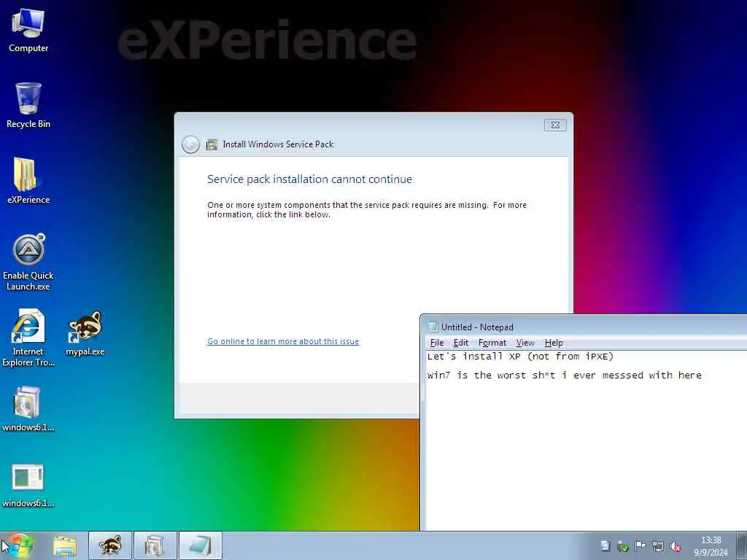This screenshot has width=747, height=560.
Task: Click the 'One or more system components' message
Action: click(367, 209)
